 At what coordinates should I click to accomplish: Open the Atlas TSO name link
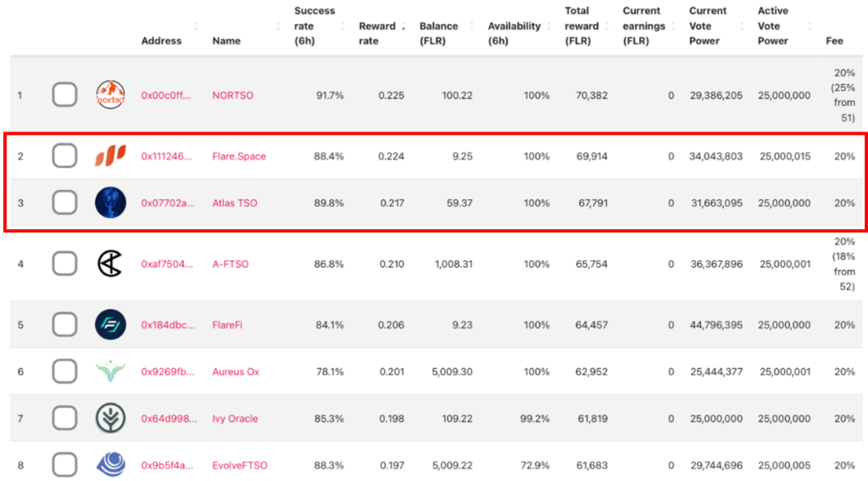(x=235, y=203)
